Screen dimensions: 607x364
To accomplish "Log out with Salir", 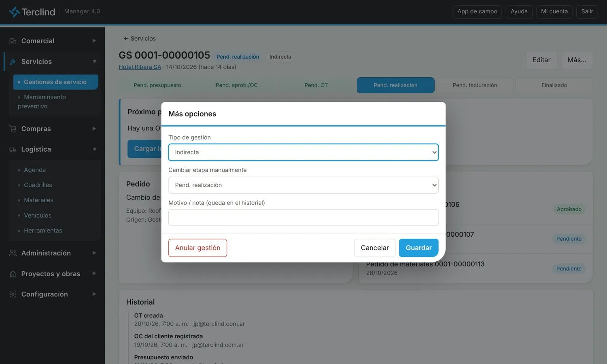I will [x=587, y=12].
